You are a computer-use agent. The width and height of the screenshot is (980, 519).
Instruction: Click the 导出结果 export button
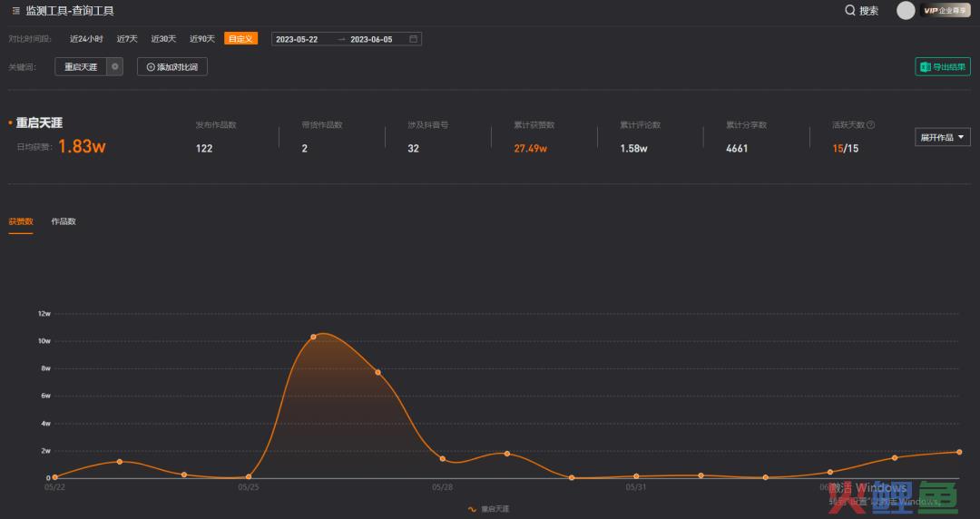943,67
